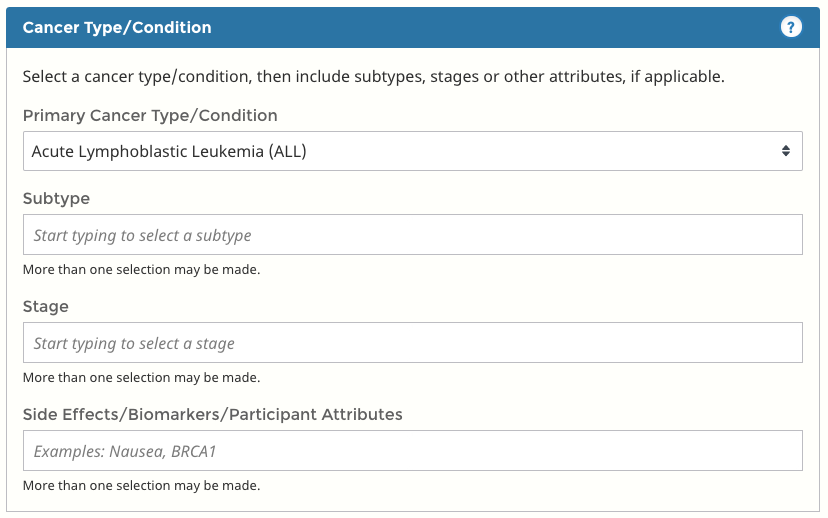Click the 'Examples: Nausea, BRCA1' placeholder text
The height and width of the screenshot is (518, 828).
point(125,452)
